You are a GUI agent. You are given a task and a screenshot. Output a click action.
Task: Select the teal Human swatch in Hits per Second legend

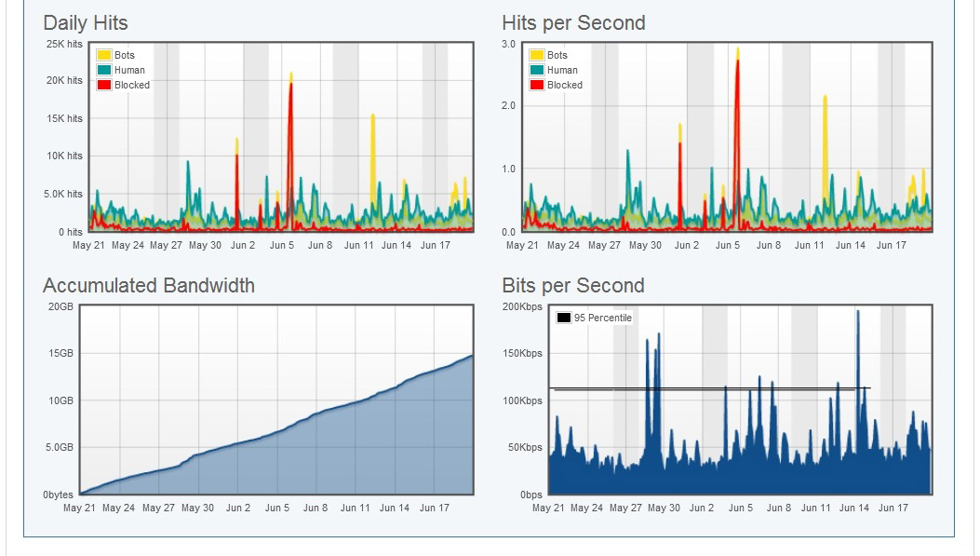(537, 70)
